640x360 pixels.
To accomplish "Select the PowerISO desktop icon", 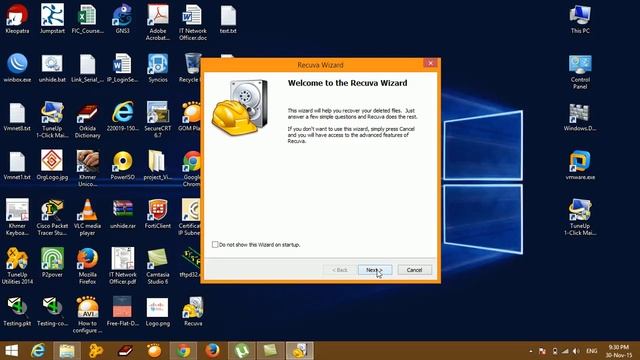I will (x=122, y=166).
